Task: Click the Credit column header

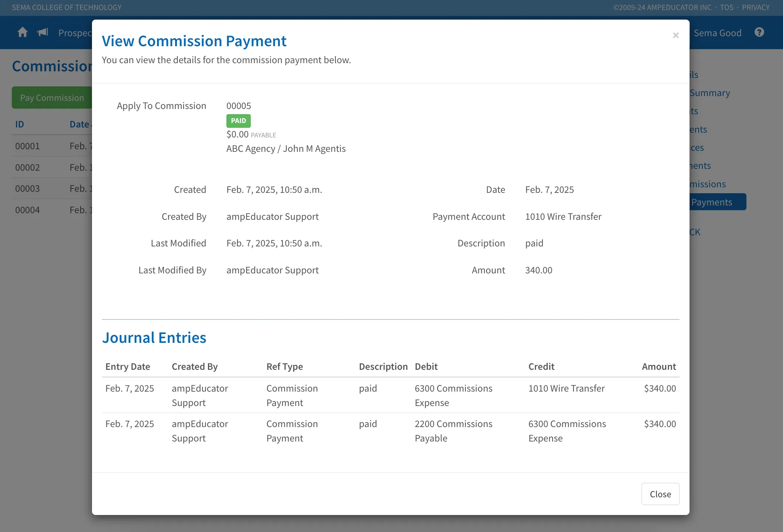Action: [541, 366]
